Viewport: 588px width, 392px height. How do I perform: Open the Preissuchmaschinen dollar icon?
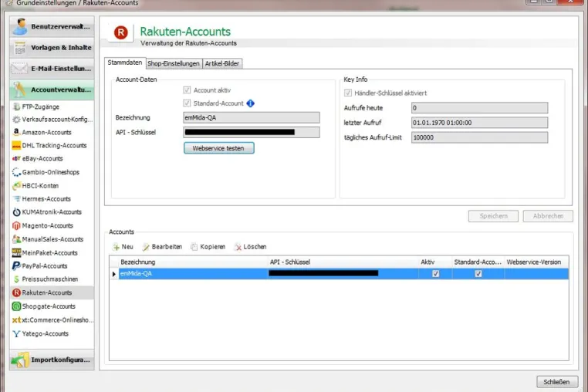coord(16,279)
